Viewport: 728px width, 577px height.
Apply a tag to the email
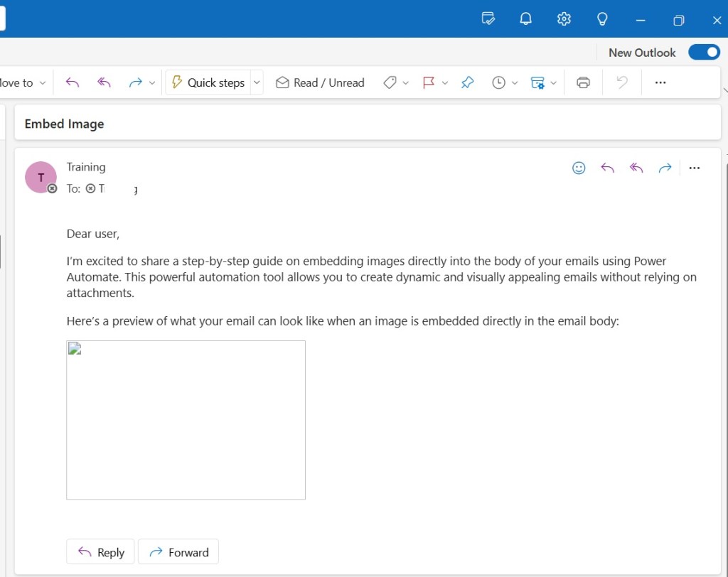pyautogui.click(x=390, y=82)
